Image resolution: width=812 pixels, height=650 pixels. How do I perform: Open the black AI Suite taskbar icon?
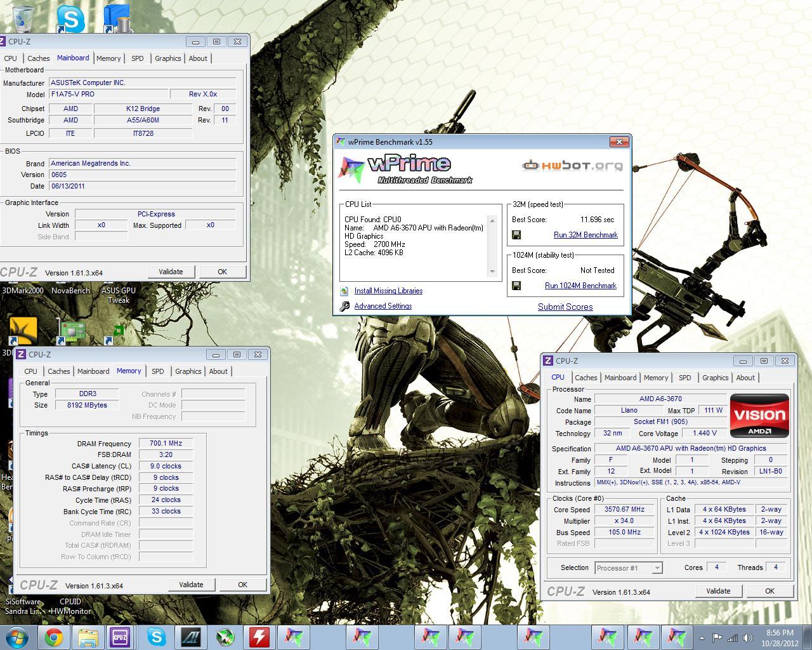[190, 637]
